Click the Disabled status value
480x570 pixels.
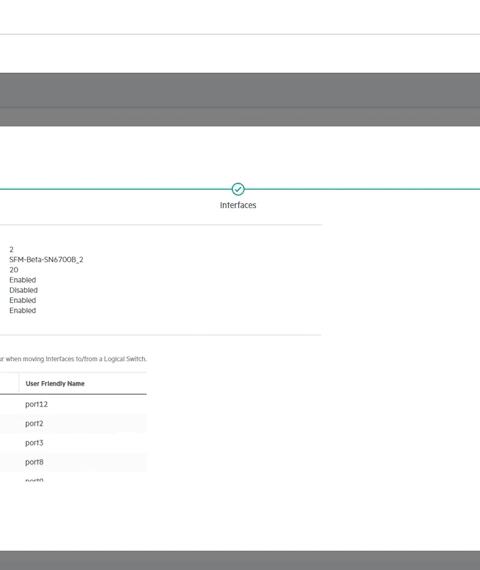pos(24,290)
